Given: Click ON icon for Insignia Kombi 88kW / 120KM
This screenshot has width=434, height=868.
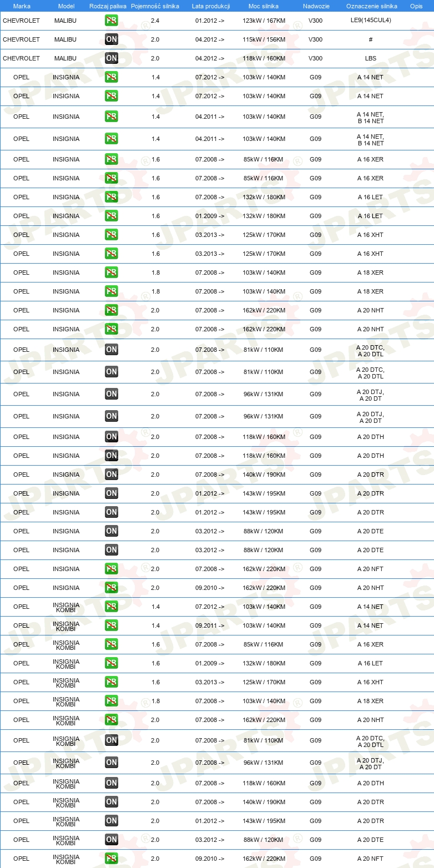Looking at the screenshot, I should tap(112, 840).
